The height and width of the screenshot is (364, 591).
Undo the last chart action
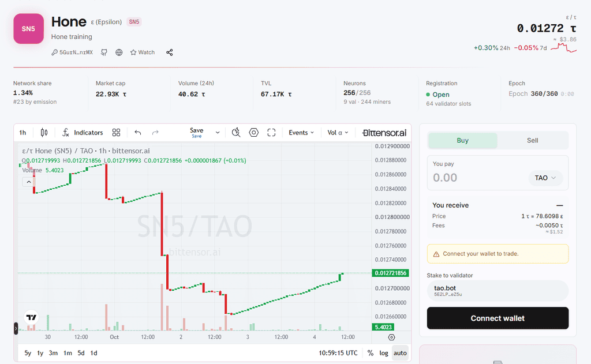coord(137,133)
